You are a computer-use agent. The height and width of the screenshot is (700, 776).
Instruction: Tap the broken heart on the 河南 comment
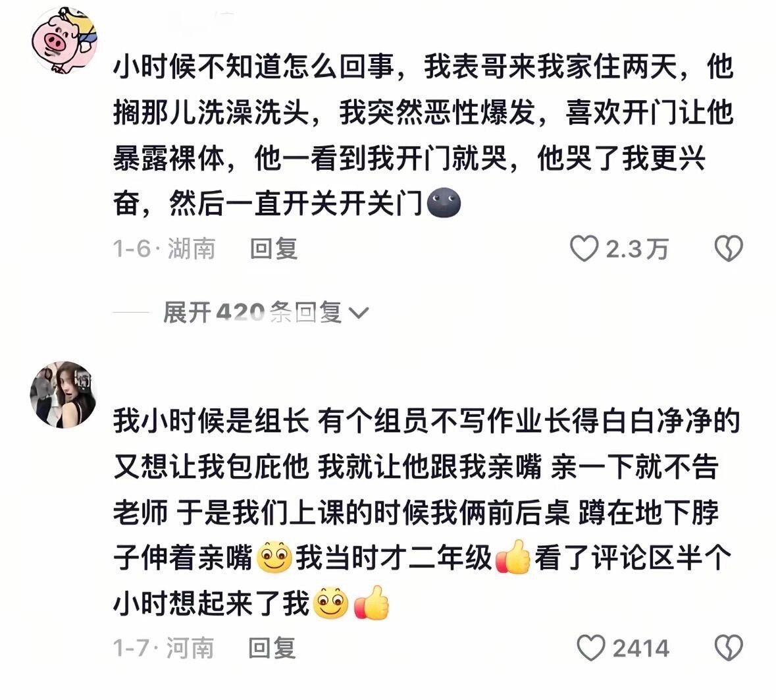click(729, 647)
